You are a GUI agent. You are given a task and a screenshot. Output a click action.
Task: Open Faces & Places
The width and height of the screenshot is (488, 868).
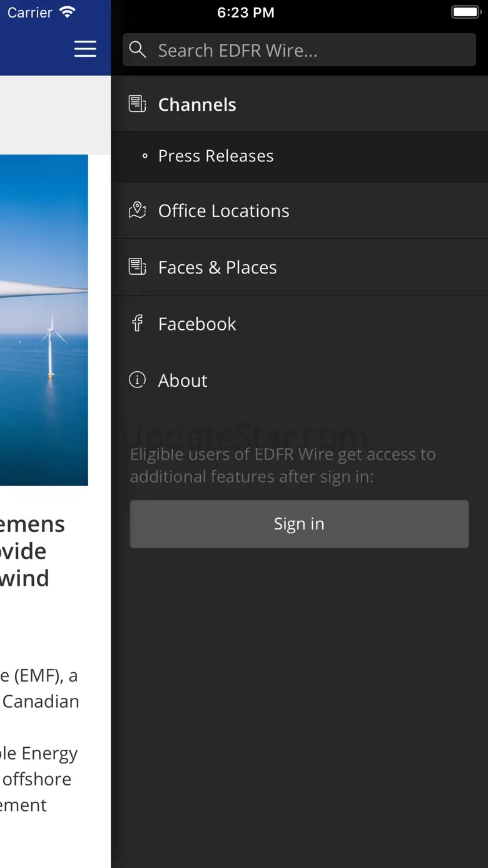tap(300, 267)
